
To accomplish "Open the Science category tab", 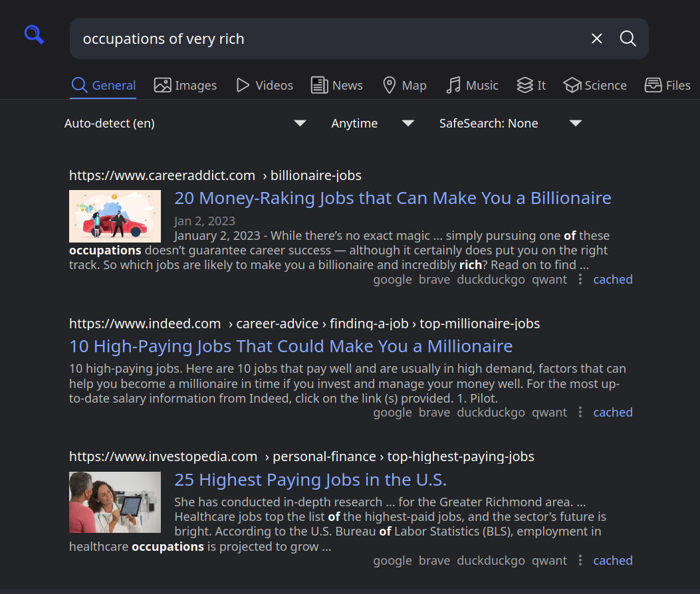I will (x=595, y=85).
